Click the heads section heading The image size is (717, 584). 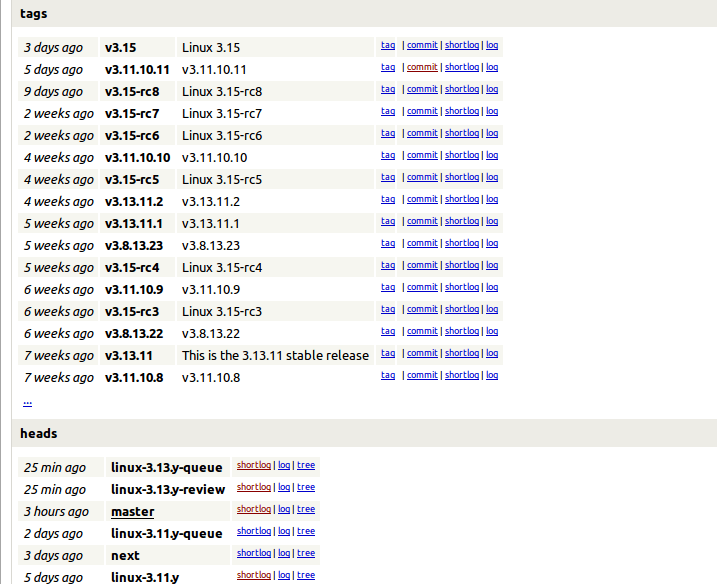(39, 434)
